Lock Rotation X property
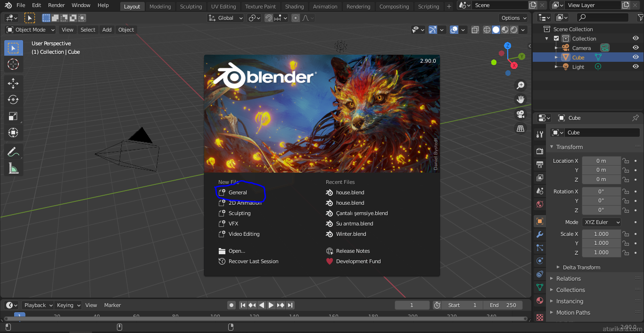 (626, 191)
